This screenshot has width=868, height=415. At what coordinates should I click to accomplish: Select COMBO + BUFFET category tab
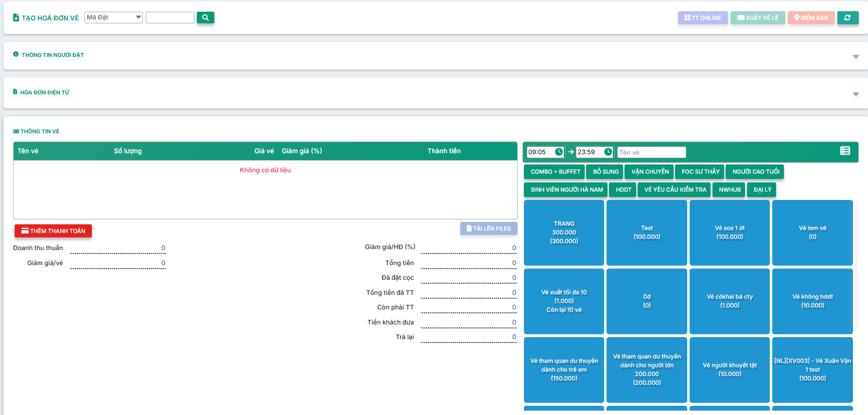pyautogui.click(x=555, y=172)
